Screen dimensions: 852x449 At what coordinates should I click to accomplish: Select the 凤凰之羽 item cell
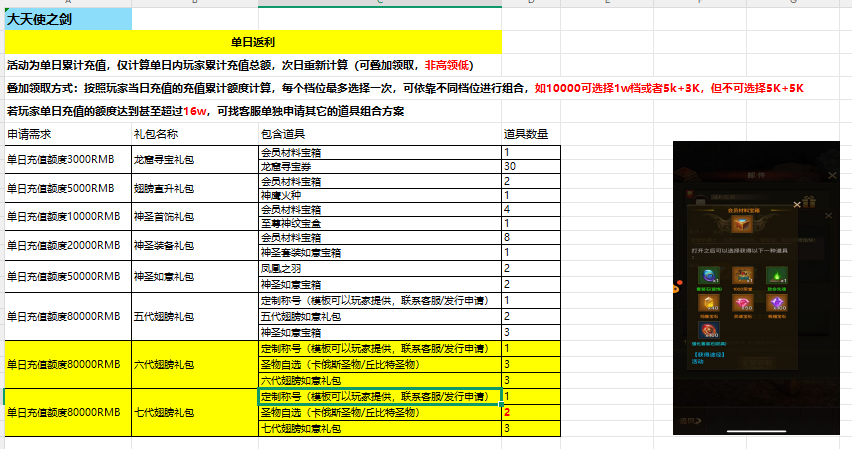click(x=379, y=269)
